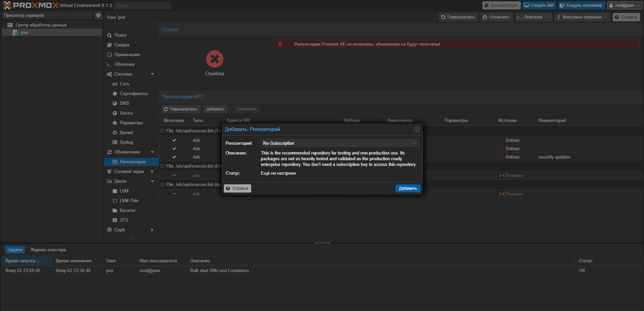
Task: Click Добавить button in dialog
Action: coord(408,188)
